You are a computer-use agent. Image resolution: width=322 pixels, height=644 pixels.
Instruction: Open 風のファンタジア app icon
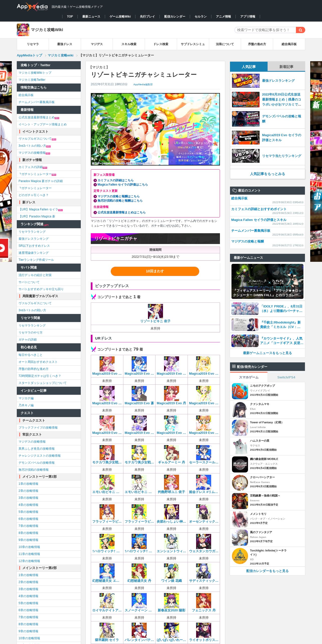click(x=240, y=538)
